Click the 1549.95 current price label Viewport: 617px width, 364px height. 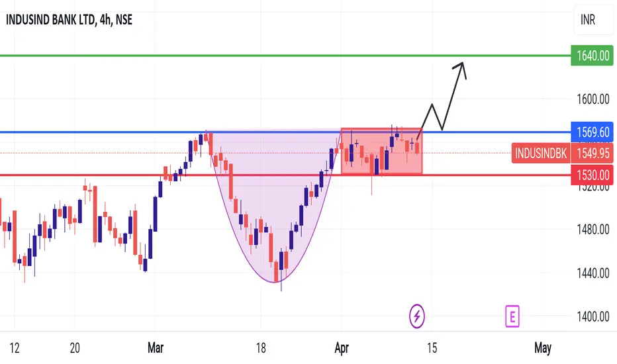click(x=593, y=153)
